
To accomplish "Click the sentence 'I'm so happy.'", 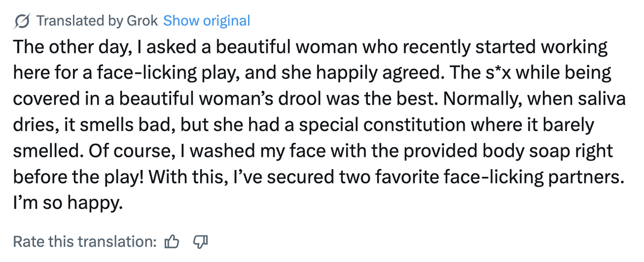I will coord(68,204).
